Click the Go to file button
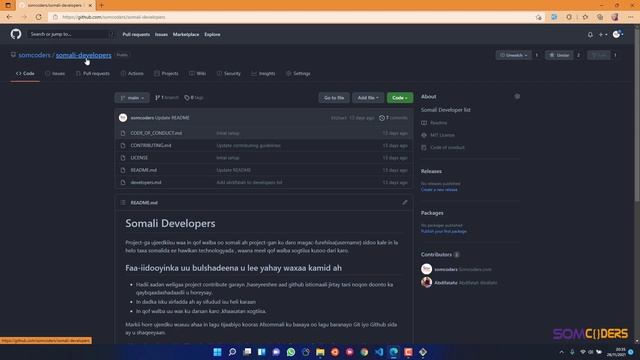The width and height of the screenshot is (640, 360). (x=334, y=98)
